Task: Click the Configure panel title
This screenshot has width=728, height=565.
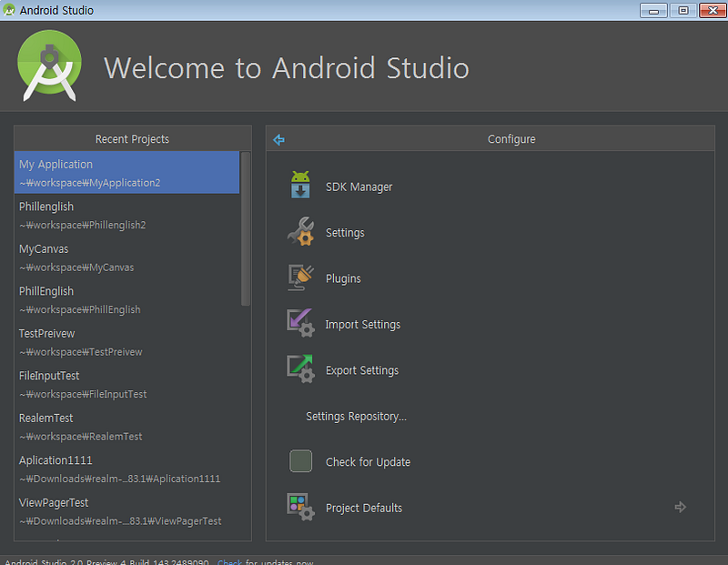Action: pos(511,139)
